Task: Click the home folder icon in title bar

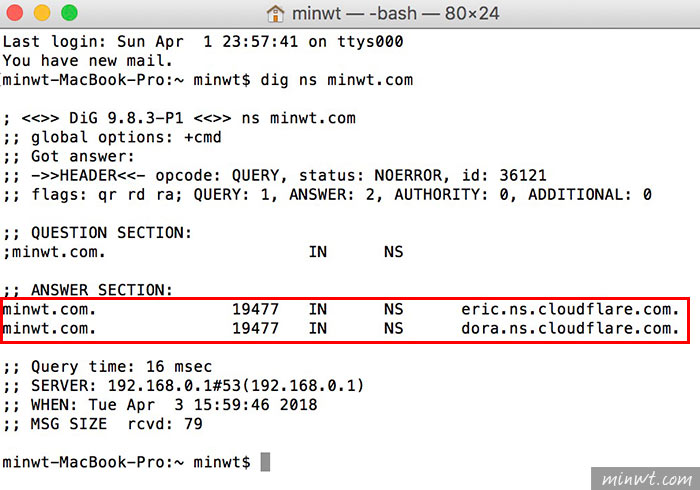Action: [275, 13]
